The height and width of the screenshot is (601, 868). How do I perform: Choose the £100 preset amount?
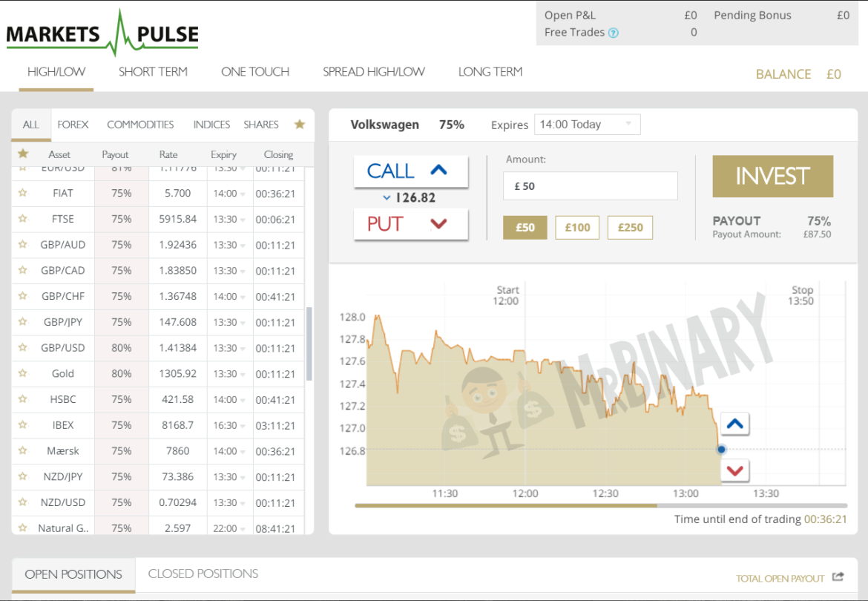577,228
